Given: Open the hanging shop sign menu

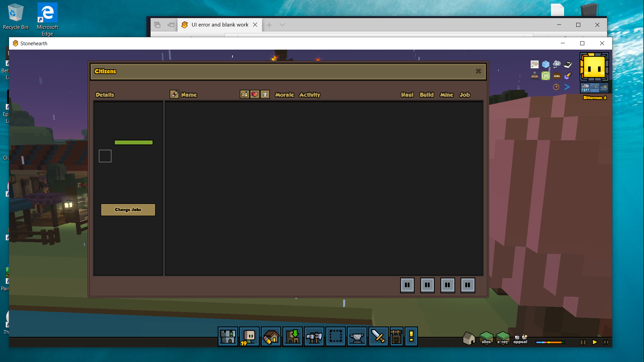Looking at the screenshot, I should (x=396, y=337).
